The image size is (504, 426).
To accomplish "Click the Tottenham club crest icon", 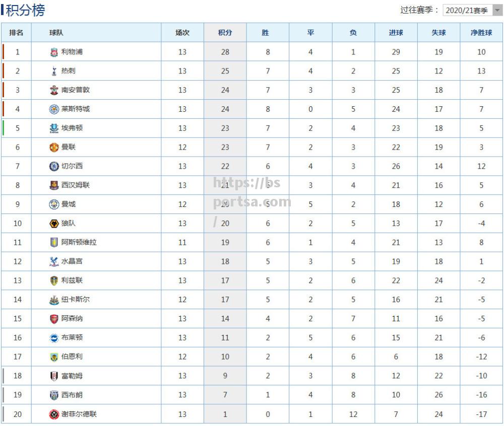I will pyautogui.click(x=54, y=71).
